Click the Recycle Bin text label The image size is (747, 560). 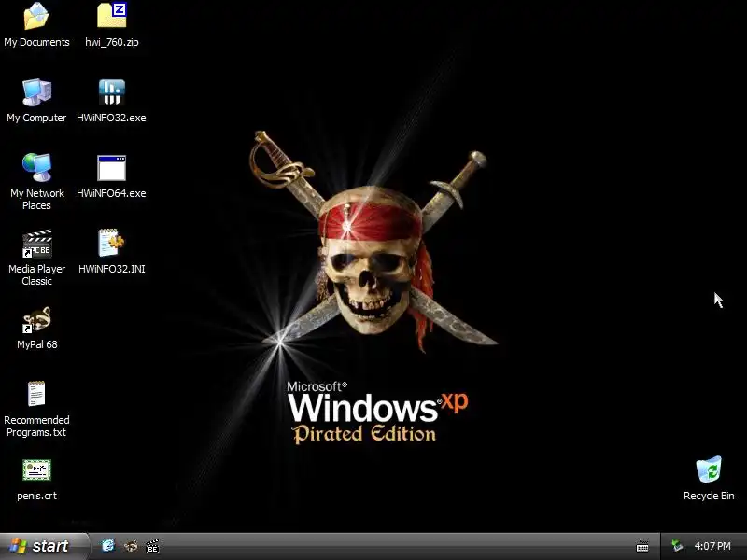tap(709, 496)
